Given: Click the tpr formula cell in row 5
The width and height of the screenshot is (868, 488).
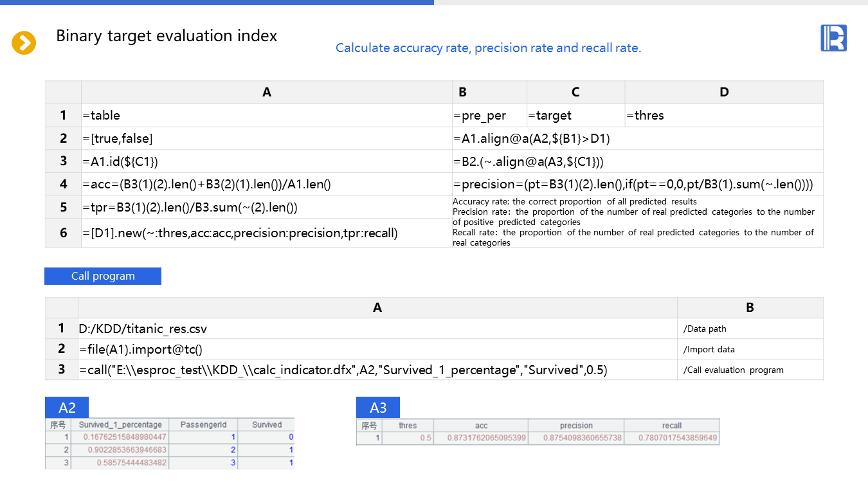Looking at the screenshot, I should 266,208.
